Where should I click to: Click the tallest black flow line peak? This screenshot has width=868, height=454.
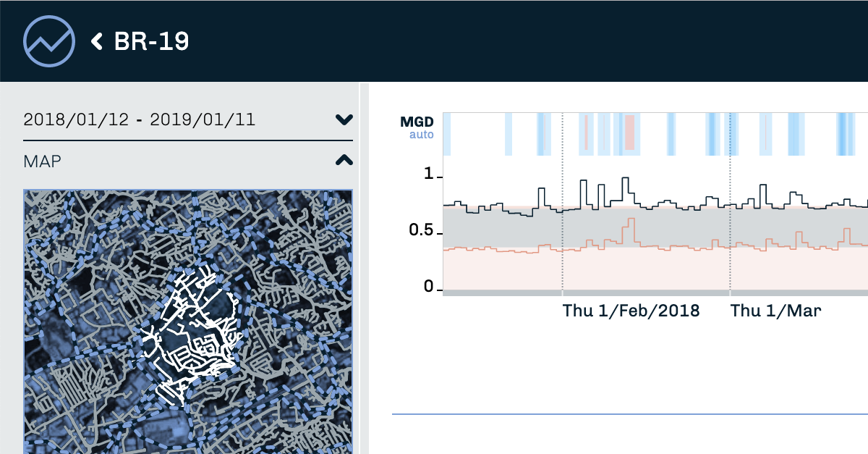click(626, 178)
